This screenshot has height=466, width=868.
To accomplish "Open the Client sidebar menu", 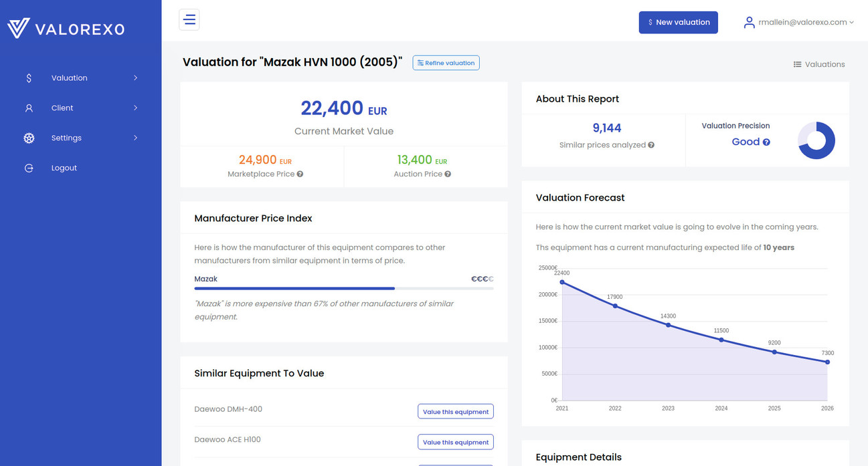I will point(81,108).
